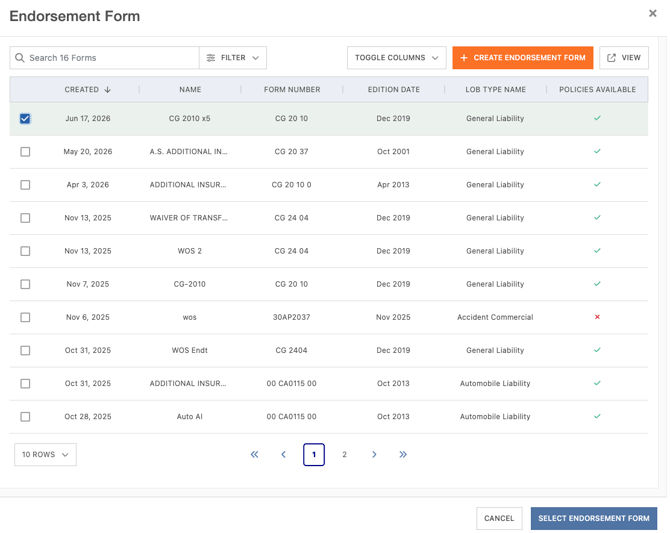670x533 pixels.
Task: Sort by the Name column header
Action: point(190,89)
